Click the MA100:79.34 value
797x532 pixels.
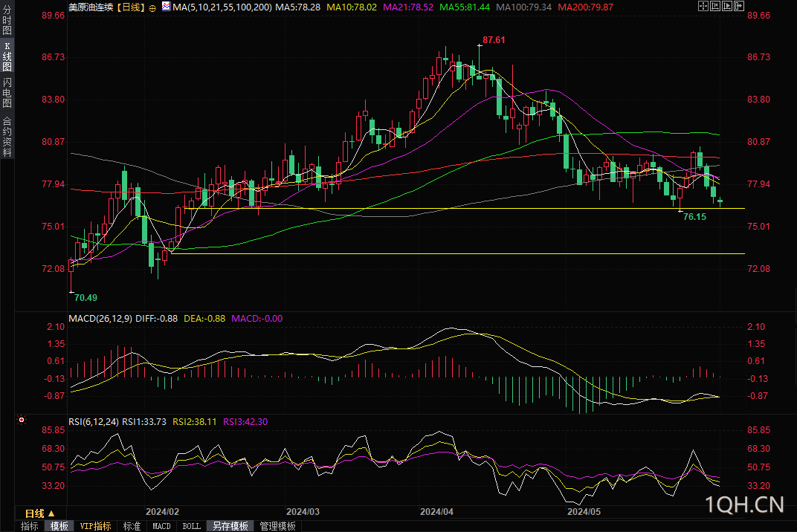tap(523, 7)
